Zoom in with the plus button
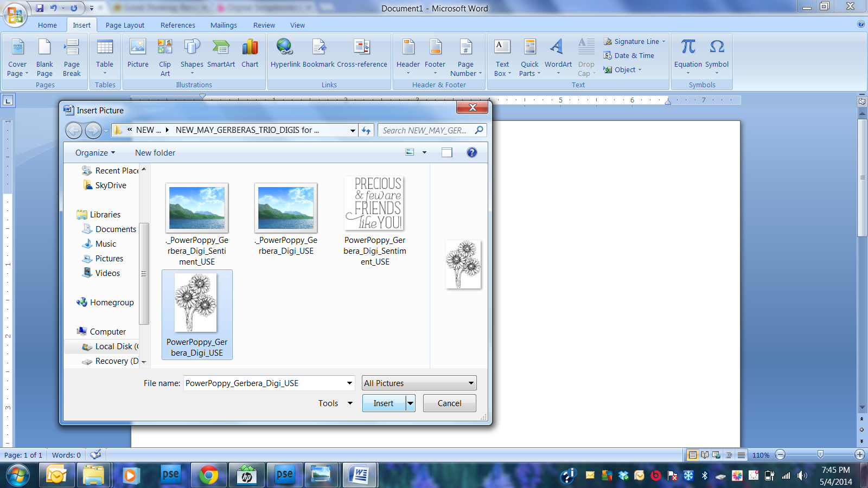The height and width of the screenshot is (488, 868). click(860, 454)
